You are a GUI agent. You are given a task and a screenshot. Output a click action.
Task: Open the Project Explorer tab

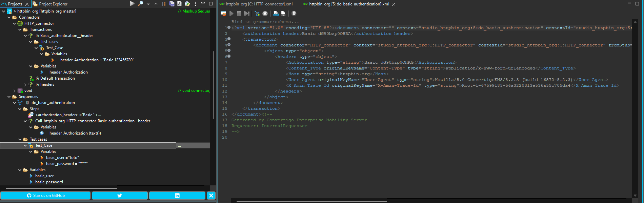pyautogui.click(x=53, y=4)
